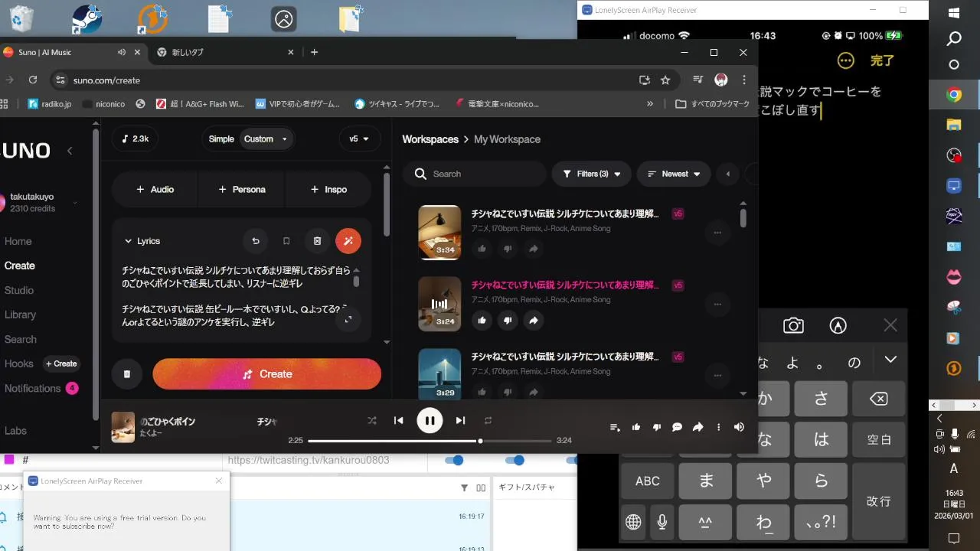Like the playing 3:24 song in list
The image size is (980, 551).
tap(482, 320)
